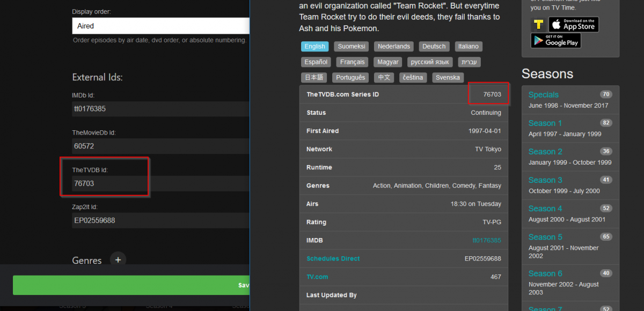Click the genres list Action, Animation, Children
Screen dimensions: 644x311
point(437,186)
